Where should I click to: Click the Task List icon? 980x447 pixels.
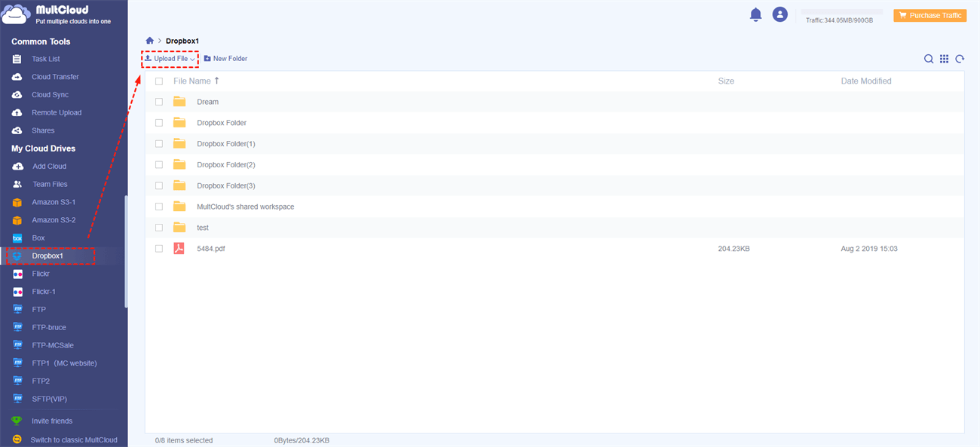pos(17,59)
